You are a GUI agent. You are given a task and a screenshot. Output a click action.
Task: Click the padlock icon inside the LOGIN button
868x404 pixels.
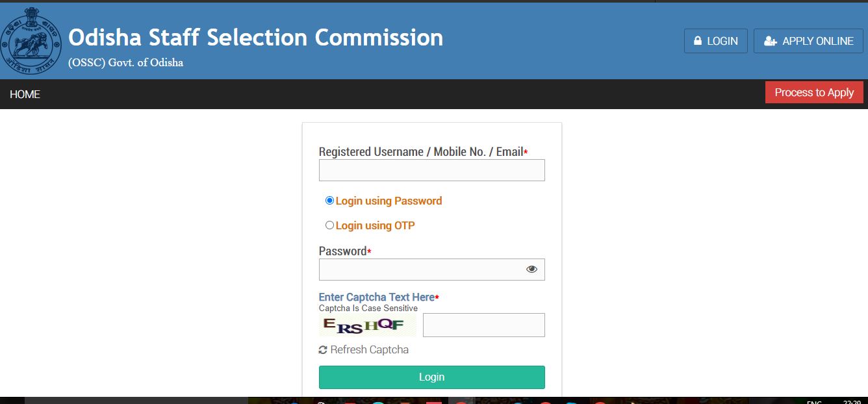[697, 40]
